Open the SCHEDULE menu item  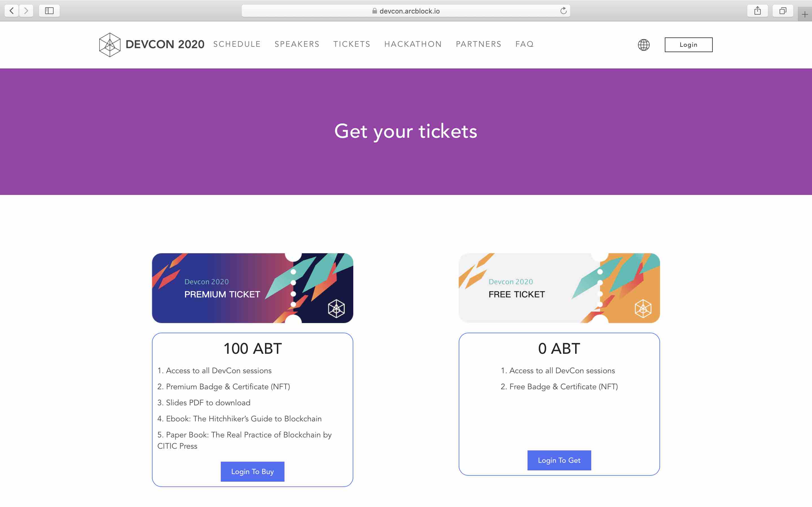pos(237,44)
